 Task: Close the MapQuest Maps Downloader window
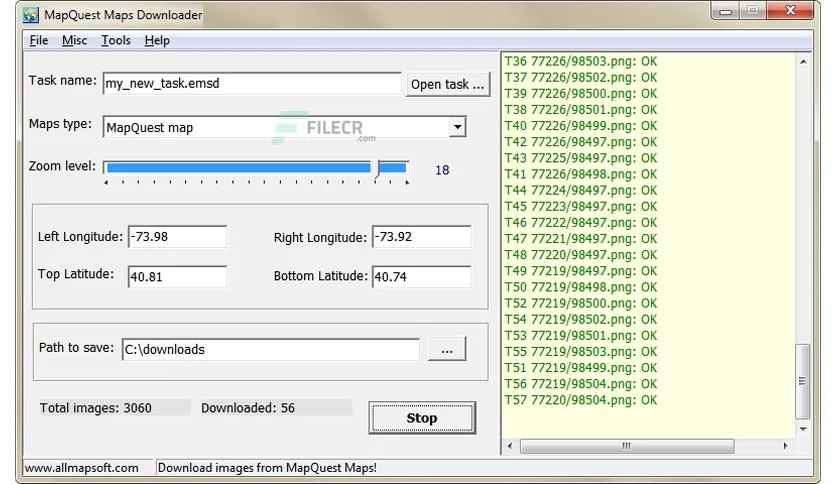(791, 11)
